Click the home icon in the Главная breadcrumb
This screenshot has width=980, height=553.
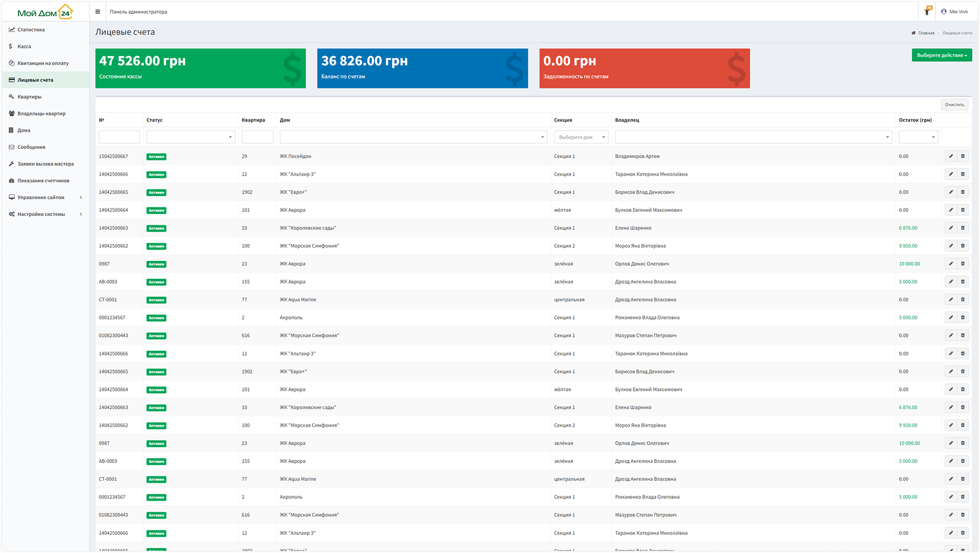click(913, 33)
